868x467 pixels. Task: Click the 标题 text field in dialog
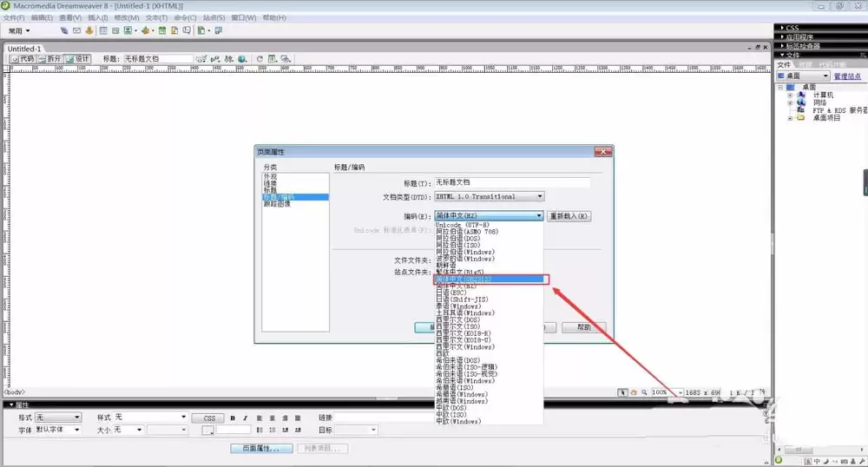coord(511,183)
